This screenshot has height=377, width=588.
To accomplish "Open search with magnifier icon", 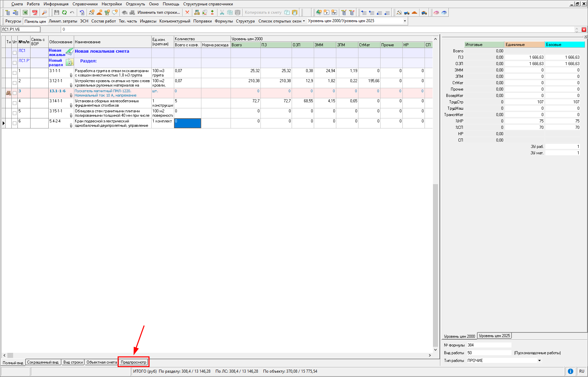I will 44,12.
